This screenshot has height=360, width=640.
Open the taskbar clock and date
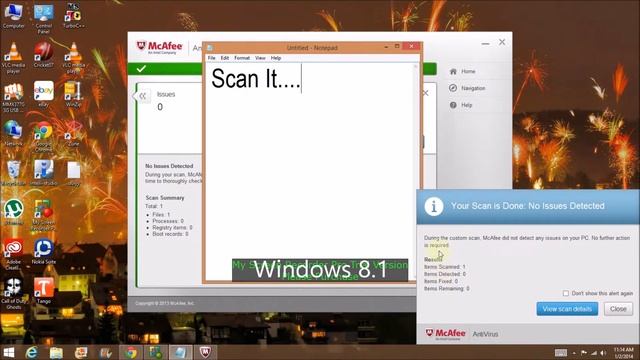[x=624, y=353]
